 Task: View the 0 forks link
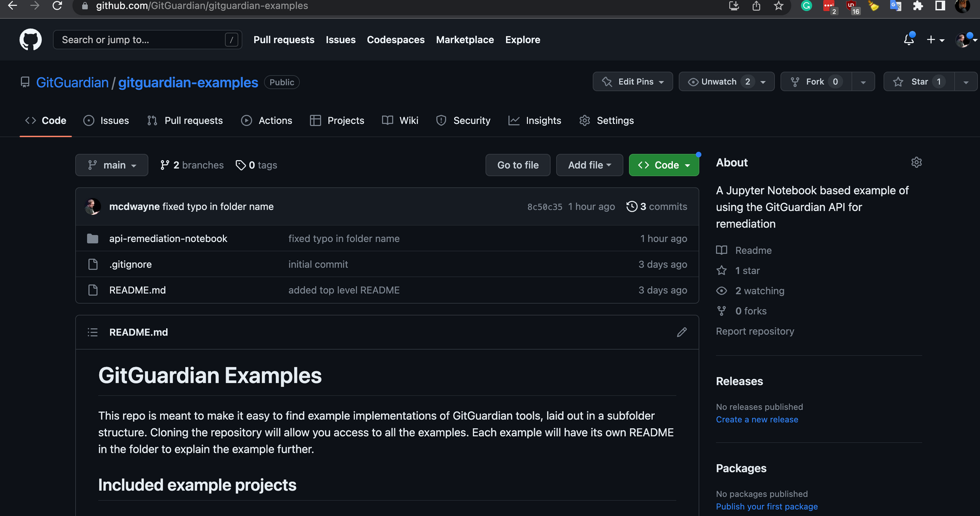[x=741, y=311]
